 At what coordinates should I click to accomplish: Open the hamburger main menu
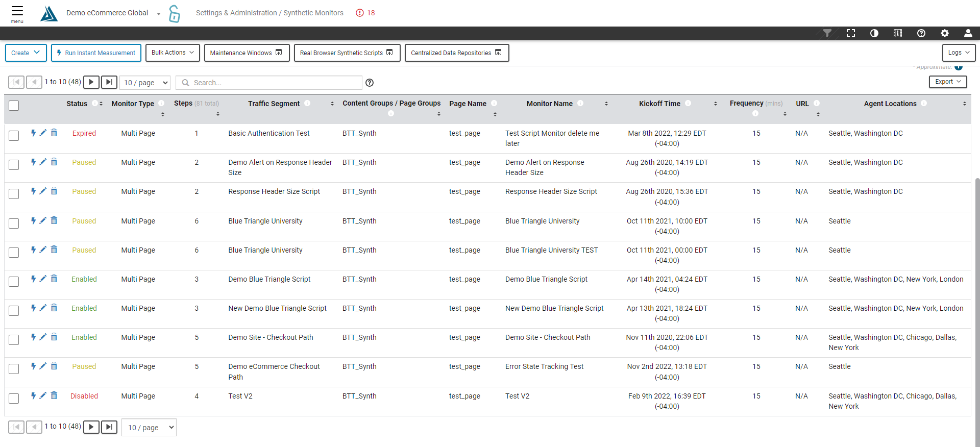pyautogui.click(x=17, y=13)
